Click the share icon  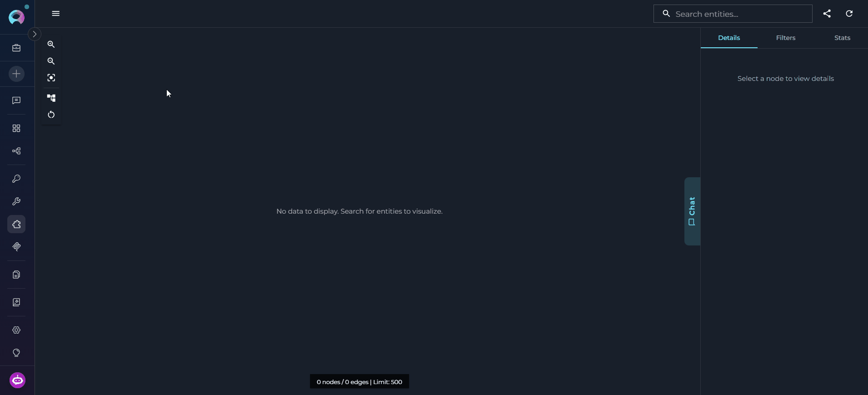[x=827, y=14]
